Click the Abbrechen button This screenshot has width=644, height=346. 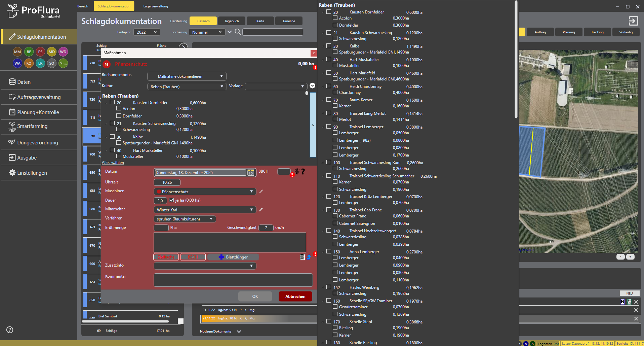[295, 297]
